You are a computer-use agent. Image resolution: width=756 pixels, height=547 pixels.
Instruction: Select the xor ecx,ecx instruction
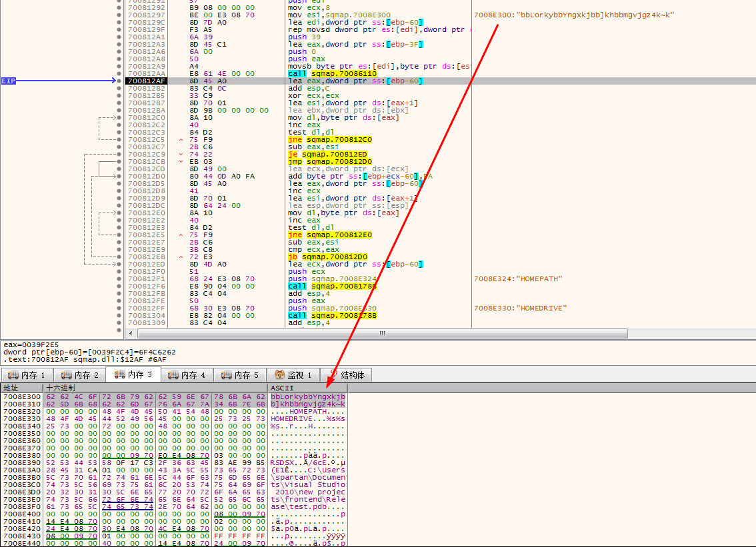(313, 95)
